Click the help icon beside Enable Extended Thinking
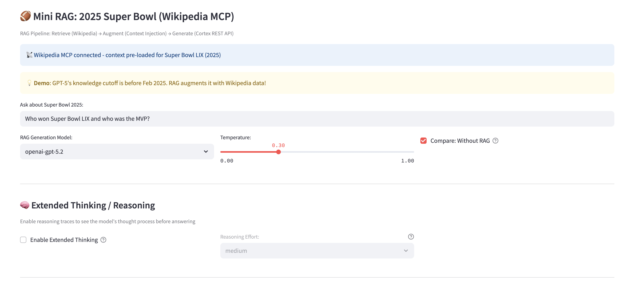 [x=103, y=240]
